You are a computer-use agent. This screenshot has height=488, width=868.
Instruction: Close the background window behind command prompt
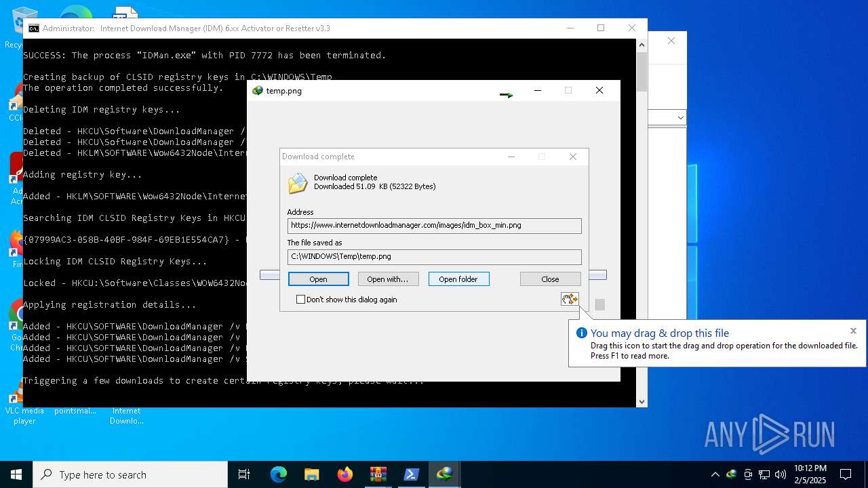pyautogui.click(x=671, y=41)
